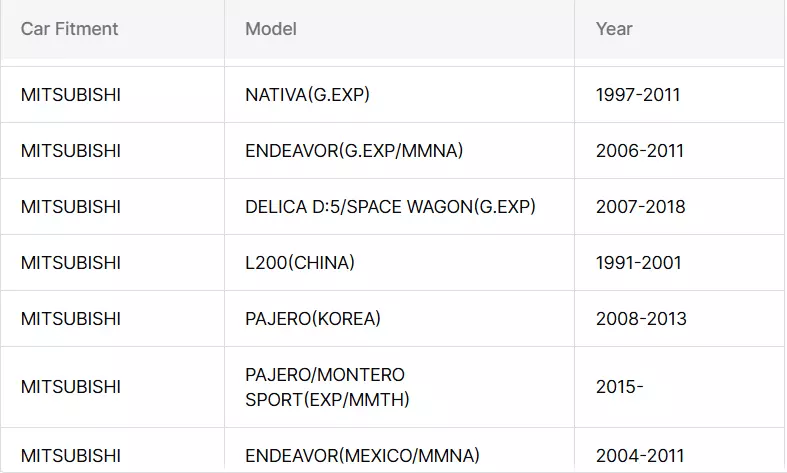Click the 2015- year cell
This screenshot has height=473, width=787.
[x=619, y=387]
